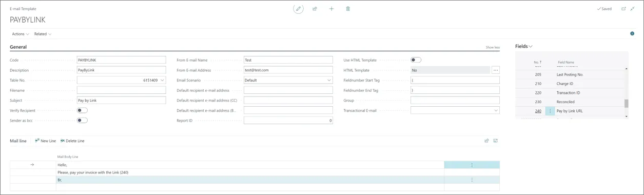Click the collapse page arrows icon
The image size is (644, 195).
(x=632, y=9)
